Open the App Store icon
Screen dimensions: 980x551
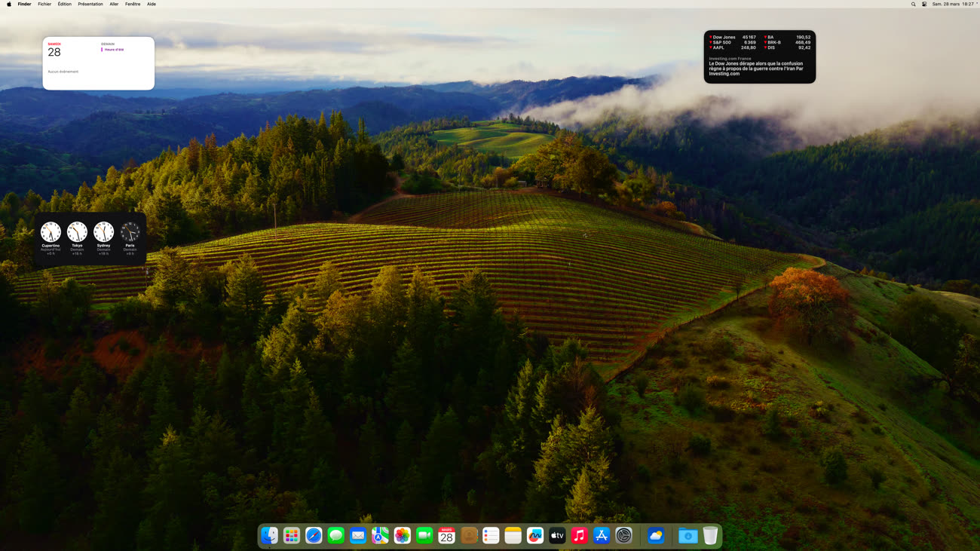602,535
